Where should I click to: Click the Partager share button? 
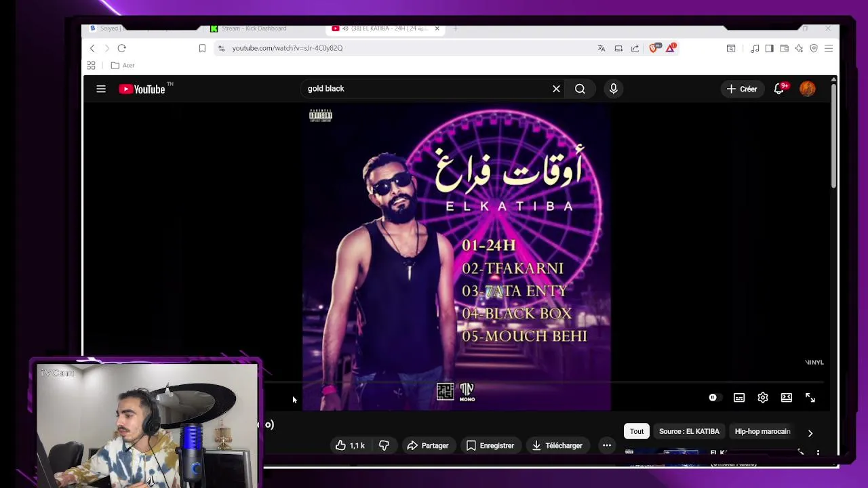coord(428,445)
